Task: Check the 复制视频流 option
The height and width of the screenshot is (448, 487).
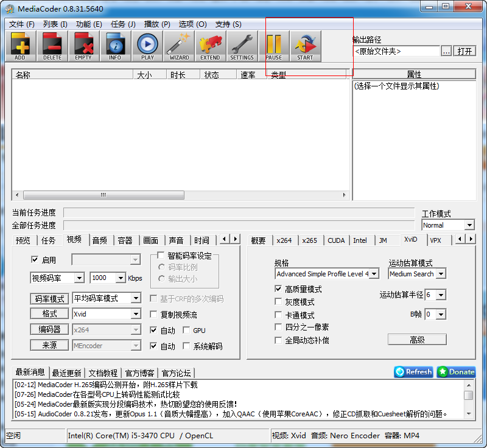Action: [153, 314]
